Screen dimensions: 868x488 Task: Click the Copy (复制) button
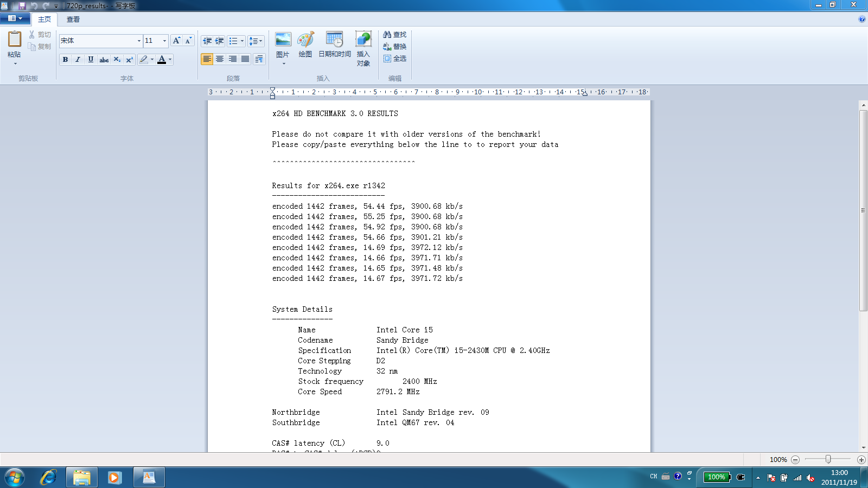[40, 47]
